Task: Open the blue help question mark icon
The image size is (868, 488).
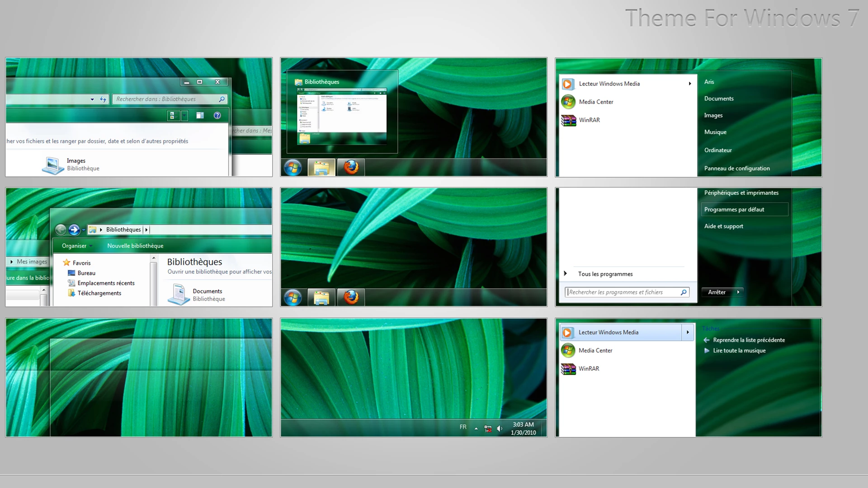Action: click(x=217, y=115)
